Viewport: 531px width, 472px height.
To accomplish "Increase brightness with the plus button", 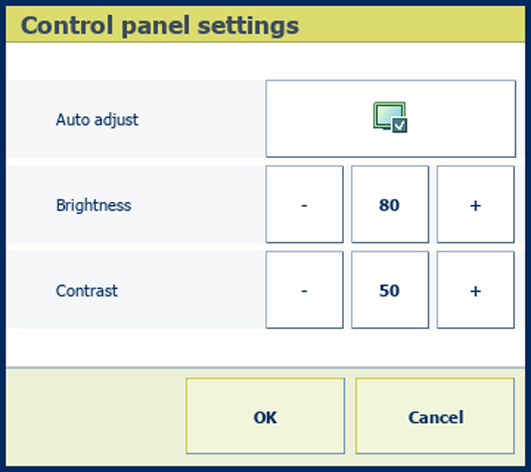I will [x=475, y=204].
